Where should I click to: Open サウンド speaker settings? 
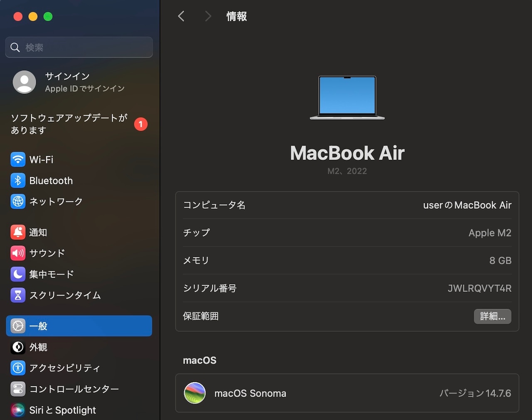pos(79,253)
